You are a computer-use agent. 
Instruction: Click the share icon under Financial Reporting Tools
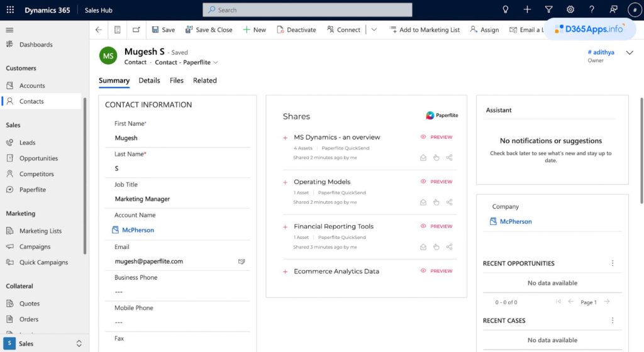[449, 247]
